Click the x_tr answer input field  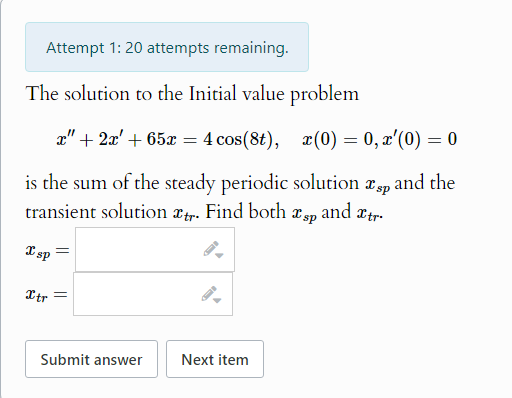[x=153, y=294]
